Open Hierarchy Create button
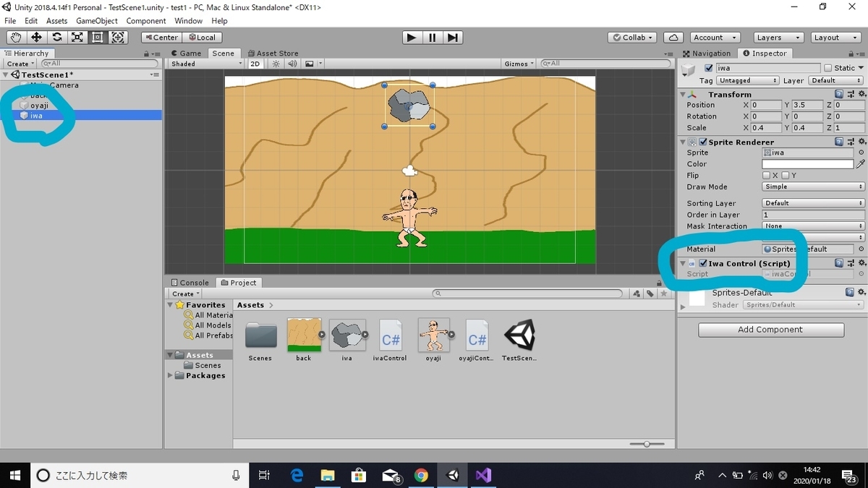868x488 pixels. point(20,64)
